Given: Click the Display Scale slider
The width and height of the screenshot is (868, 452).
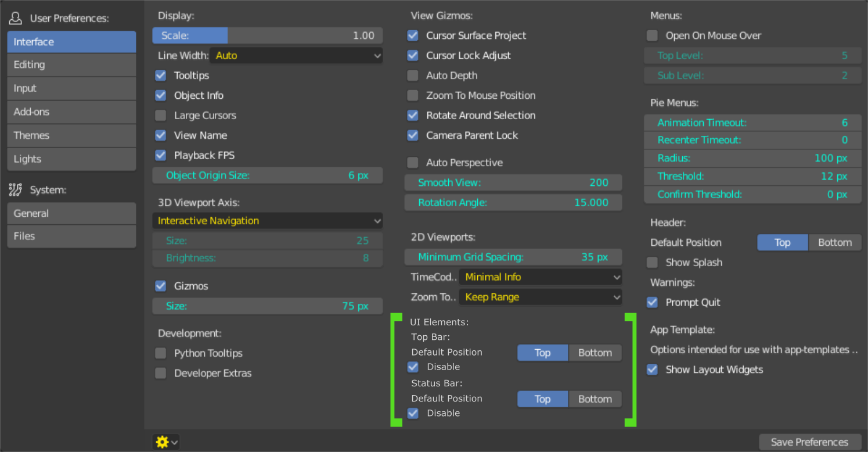Looking at the screenshot, I should (x=268, y=35).
